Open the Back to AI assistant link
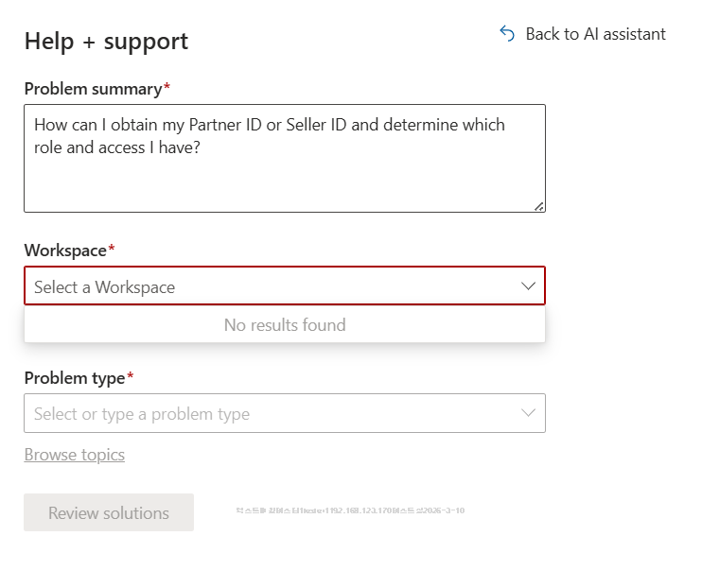The width and height of the screenshot is (702, 588). [583, 34]
